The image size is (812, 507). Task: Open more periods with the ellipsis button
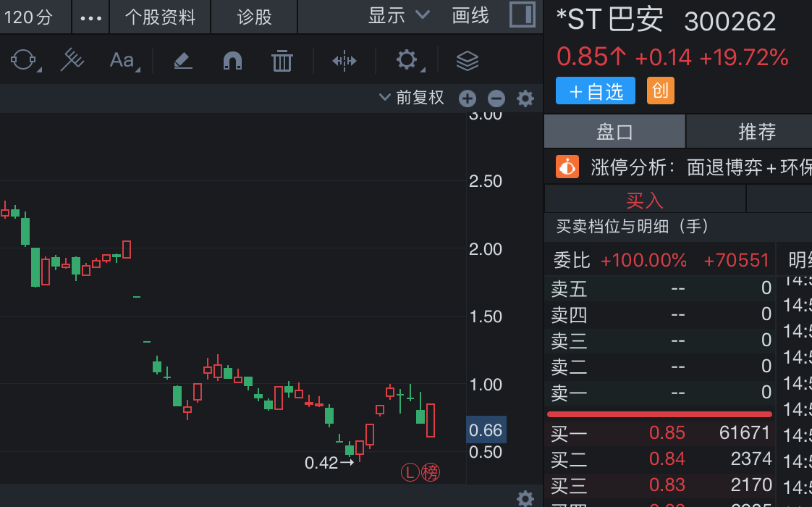click(91, 17)
